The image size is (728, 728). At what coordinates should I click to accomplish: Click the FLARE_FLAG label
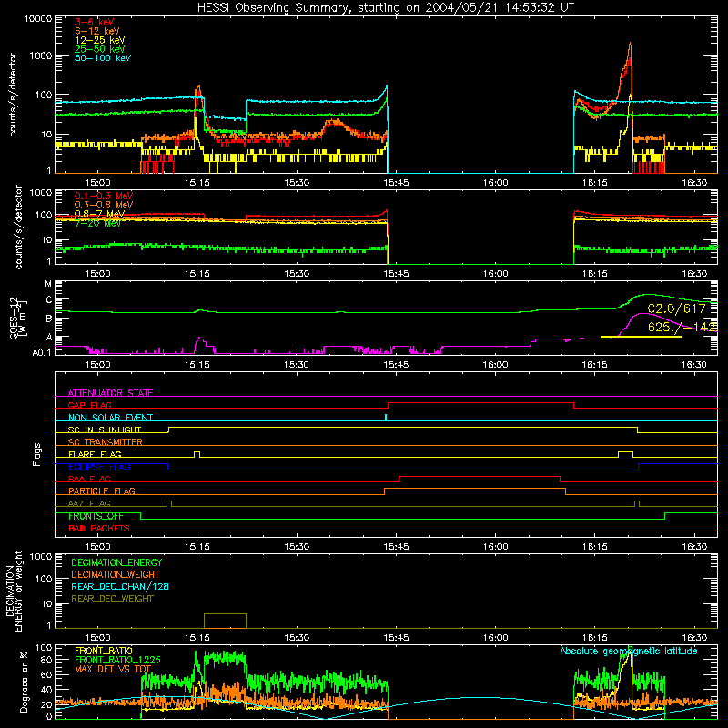click(x=95, y=454)
